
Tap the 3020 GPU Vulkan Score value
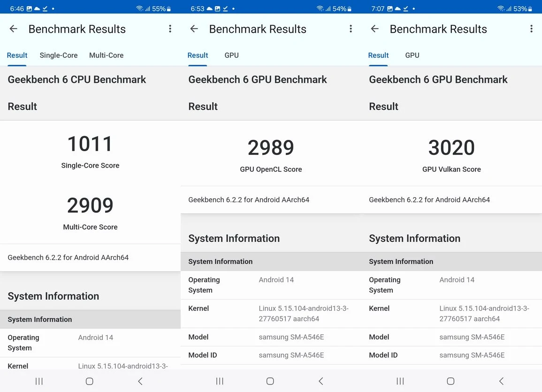(x=451, y=147)
